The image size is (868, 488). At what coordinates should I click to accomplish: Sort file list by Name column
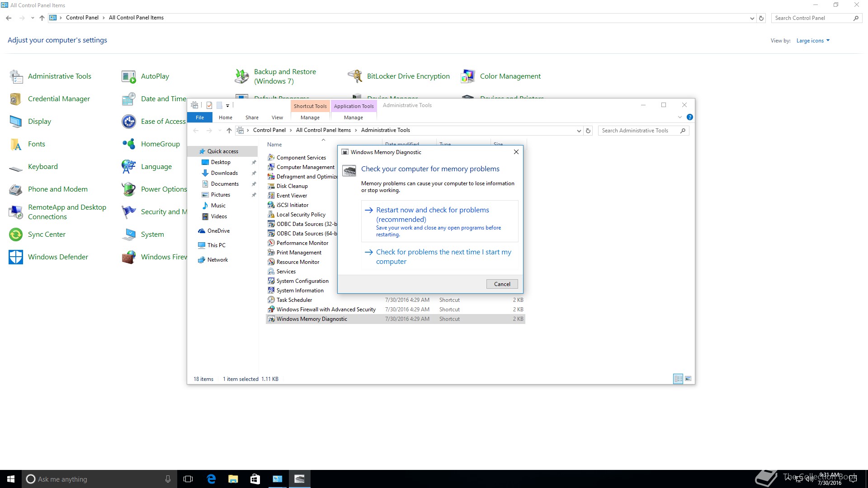pos(274,145)
